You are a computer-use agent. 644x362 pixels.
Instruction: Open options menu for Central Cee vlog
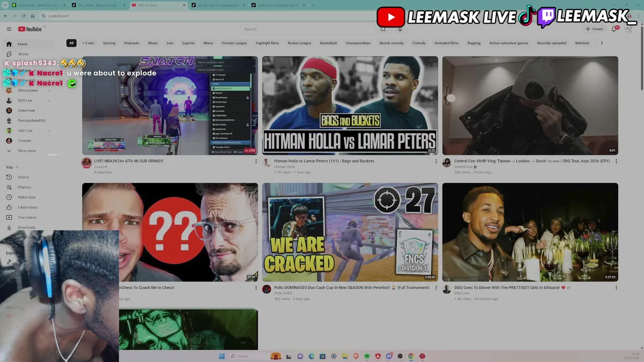(616, 161)
